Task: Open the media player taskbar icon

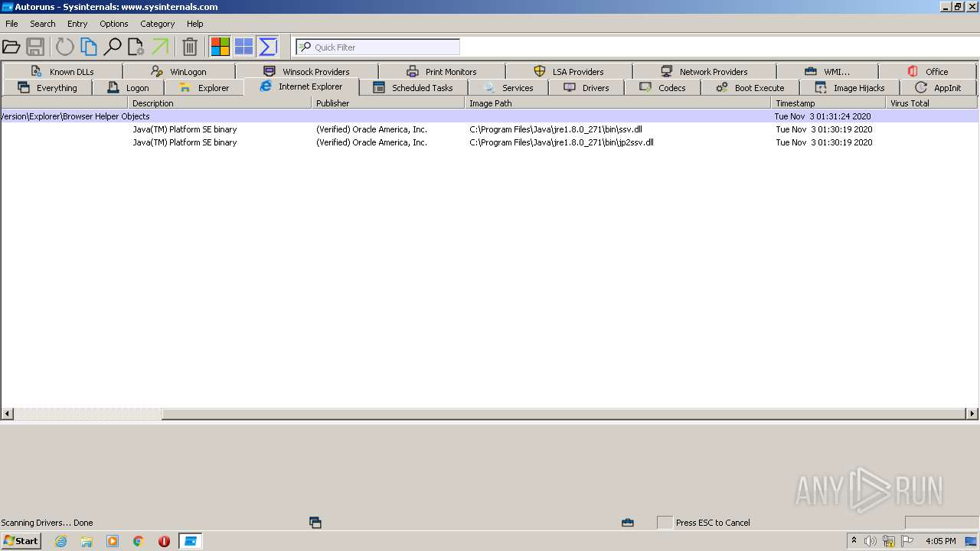Action: (113, 541)
